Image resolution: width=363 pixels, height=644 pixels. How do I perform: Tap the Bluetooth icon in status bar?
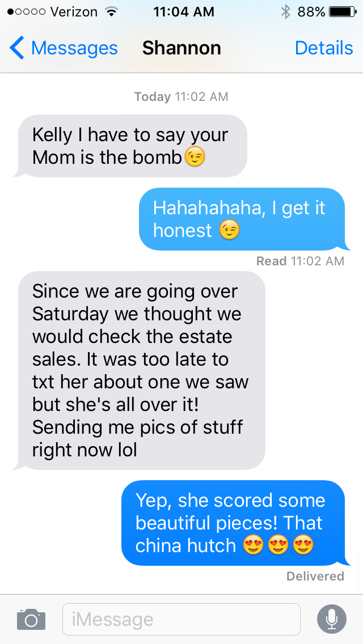pos(285,11)
